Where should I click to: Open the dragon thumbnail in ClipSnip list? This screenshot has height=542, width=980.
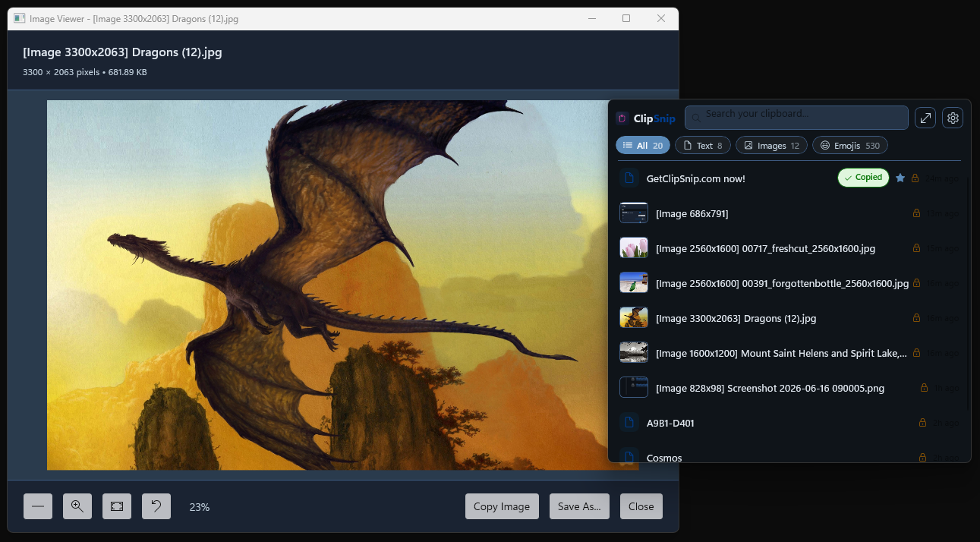point(634,318)
